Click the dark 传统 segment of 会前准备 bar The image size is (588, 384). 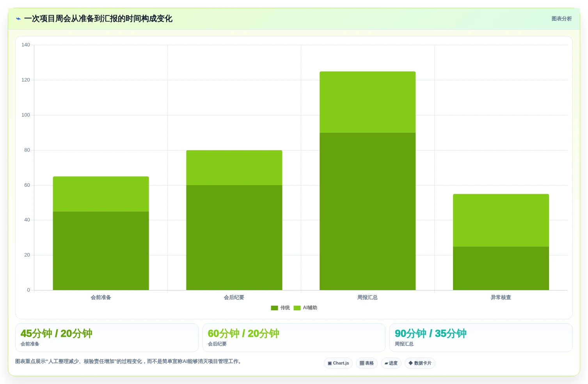101,251
